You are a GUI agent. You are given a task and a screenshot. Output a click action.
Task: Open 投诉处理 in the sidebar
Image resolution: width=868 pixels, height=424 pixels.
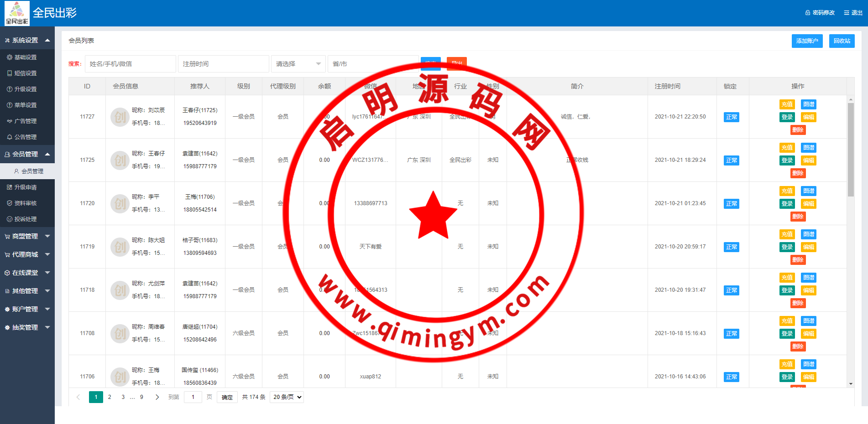[x=26, y=219]
